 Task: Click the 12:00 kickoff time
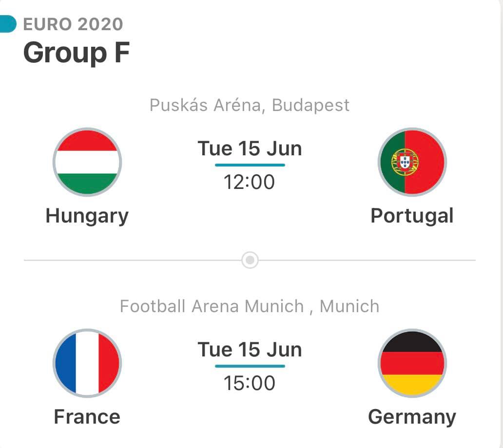coord(249,182)
